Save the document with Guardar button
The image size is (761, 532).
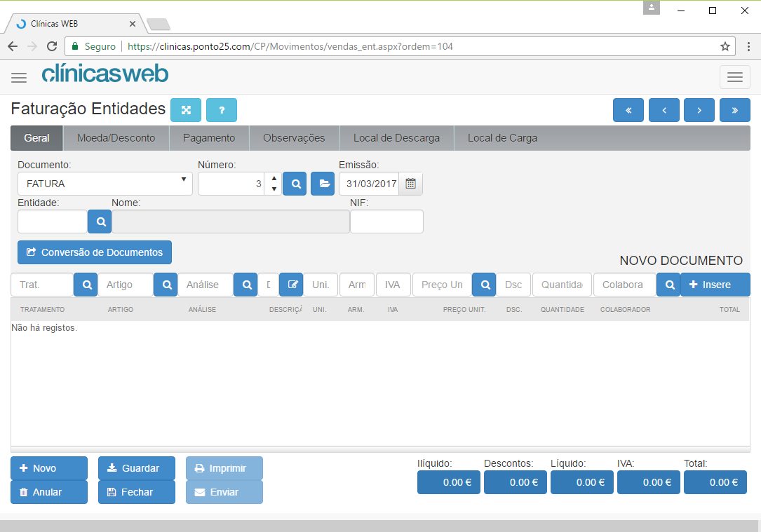click(136, 468)
